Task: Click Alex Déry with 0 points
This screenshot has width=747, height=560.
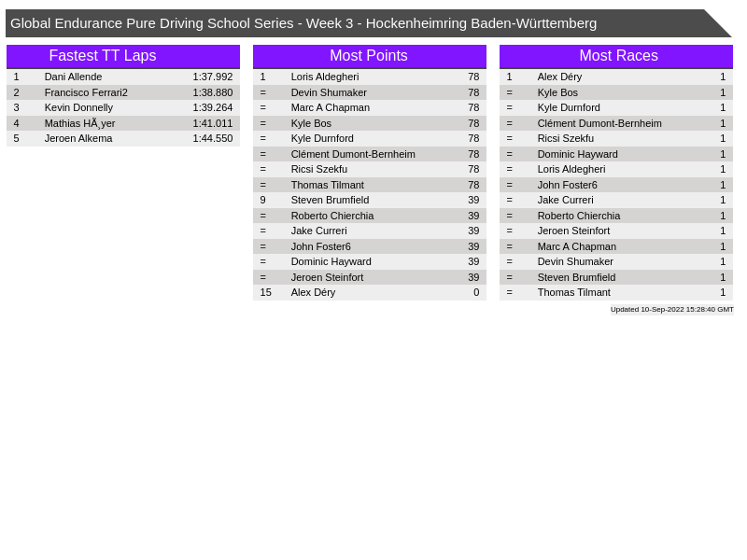Action: [x=313, y=292]
